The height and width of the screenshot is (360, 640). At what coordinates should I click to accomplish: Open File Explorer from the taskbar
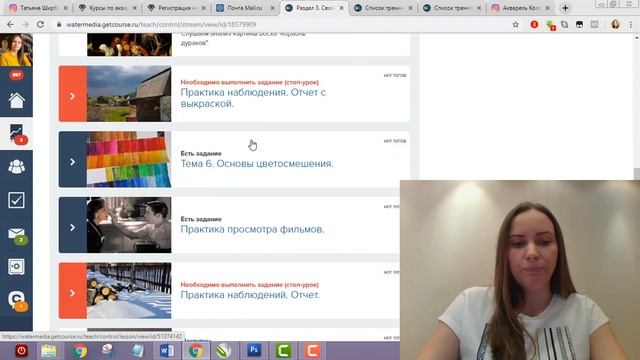click(49, 351)
